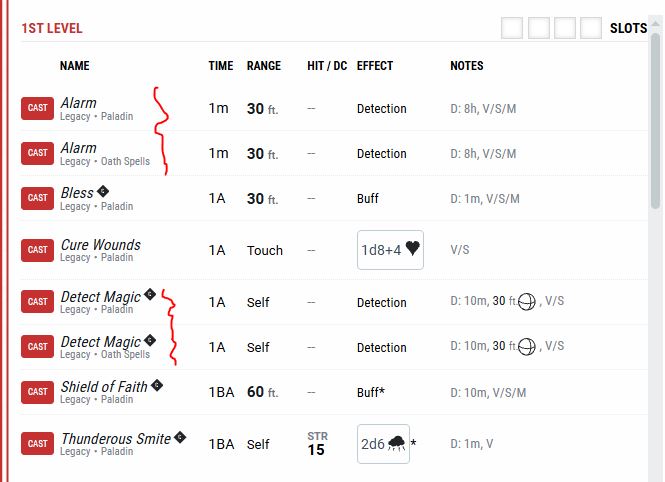Open the Cure Wounds spell name
The image size is (665, 482).
pos(101,245)
